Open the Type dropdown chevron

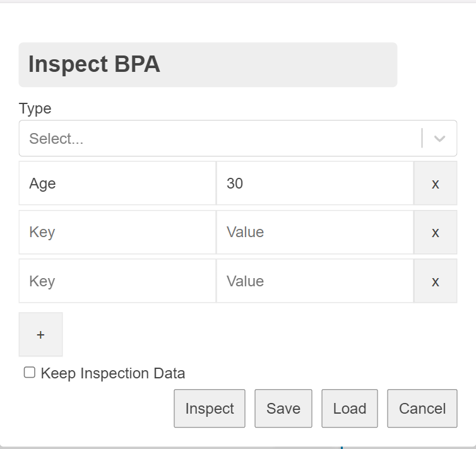coord(440,139)
